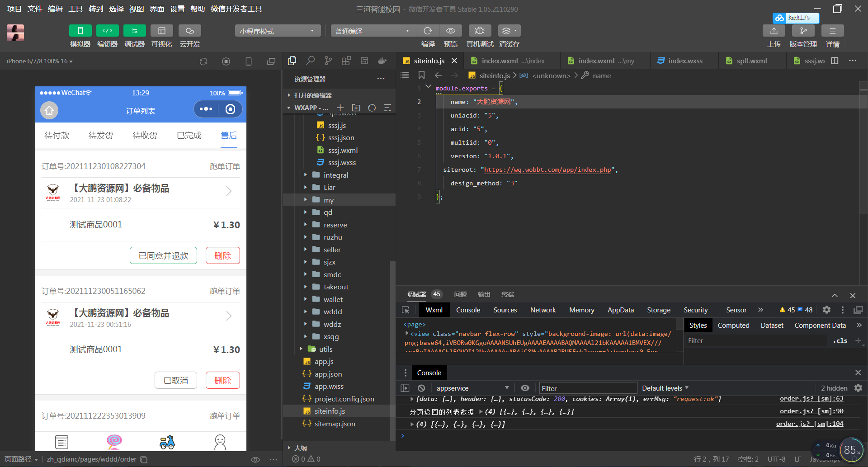Open the Default levels dropdown
Image resolution: width=868 pixels, height=467 pixels.
coord(665,388)
